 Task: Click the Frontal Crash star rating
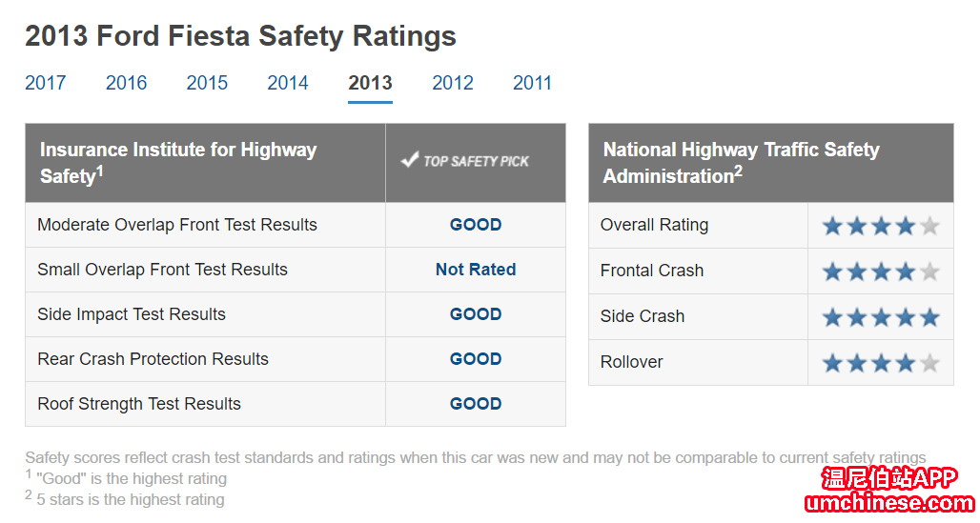click(x=880, y=272)
